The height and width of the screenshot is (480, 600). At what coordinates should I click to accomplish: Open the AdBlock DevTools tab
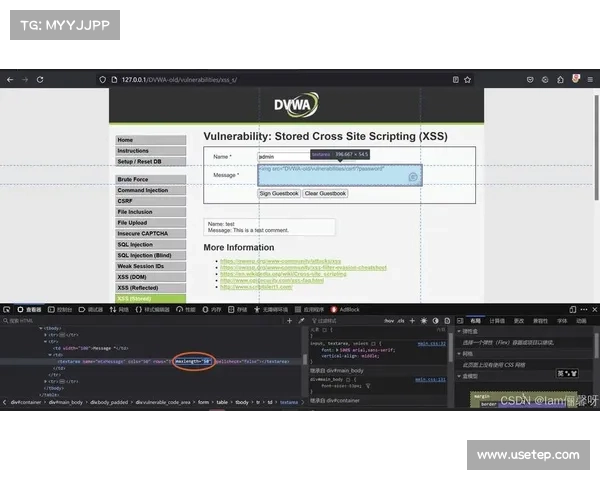pyautogui.click(x=345, y=309)
